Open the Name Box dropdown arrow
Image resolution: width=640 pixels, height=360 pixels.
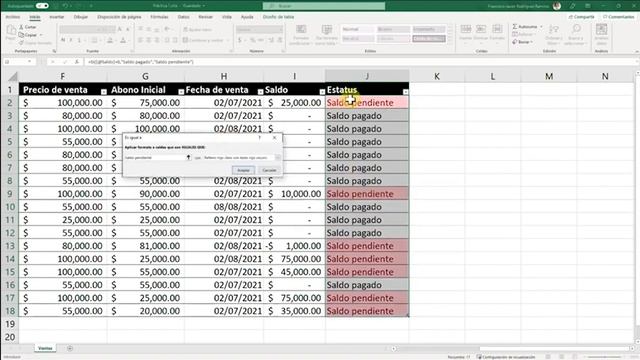[29, 62]
